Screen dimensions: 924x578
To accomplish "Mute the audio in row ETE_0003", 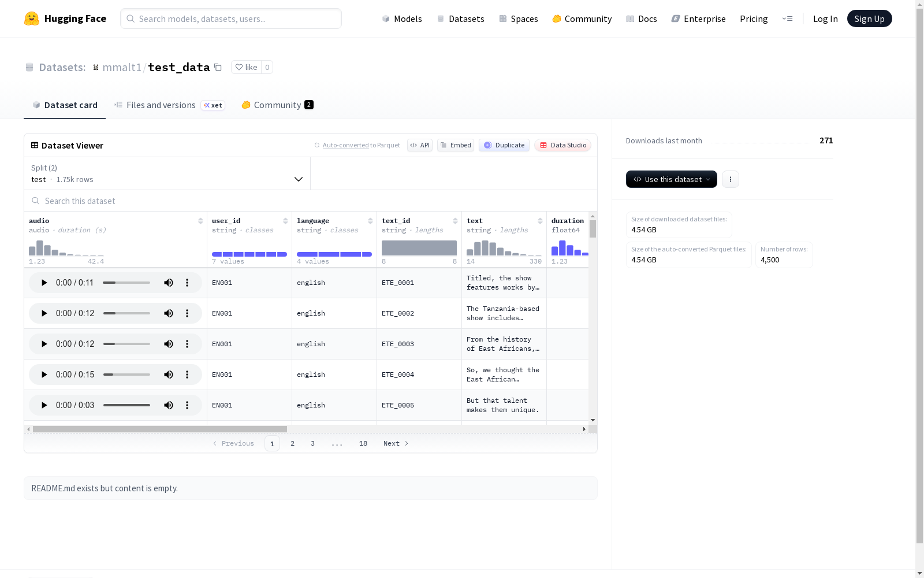I will (169, 344).
